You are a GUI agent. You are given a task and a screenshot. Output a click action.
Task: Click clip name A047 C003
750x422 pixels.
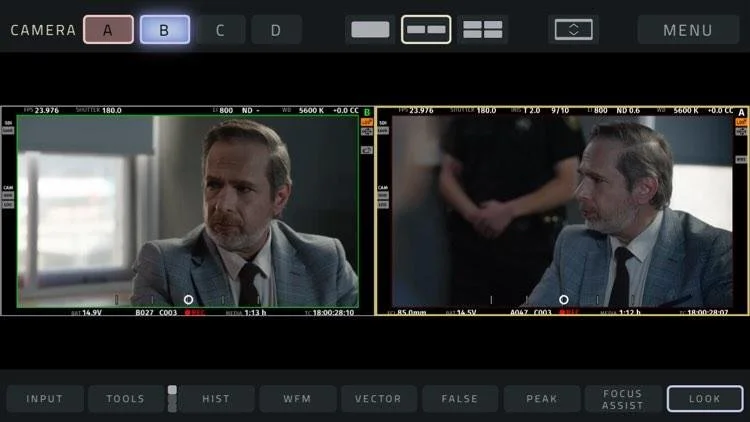(531, 312)
